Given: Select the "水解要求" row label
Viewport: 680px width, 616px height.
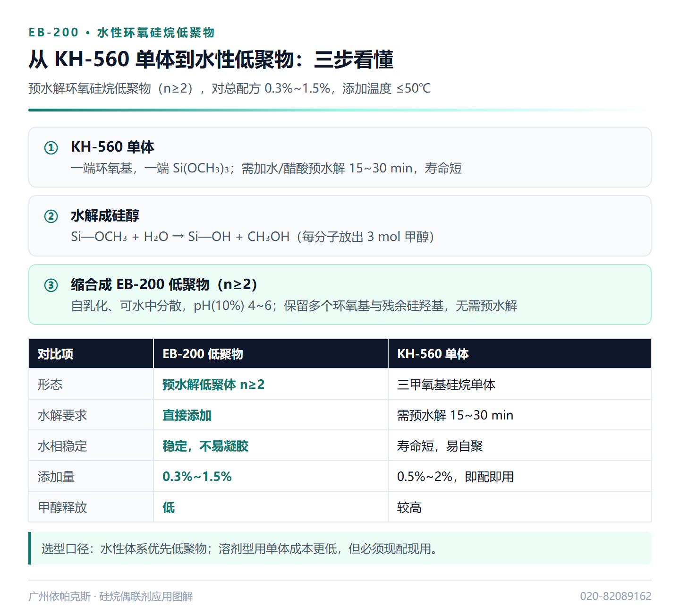Looking at the screenshot, I should [x=62, y=415].
